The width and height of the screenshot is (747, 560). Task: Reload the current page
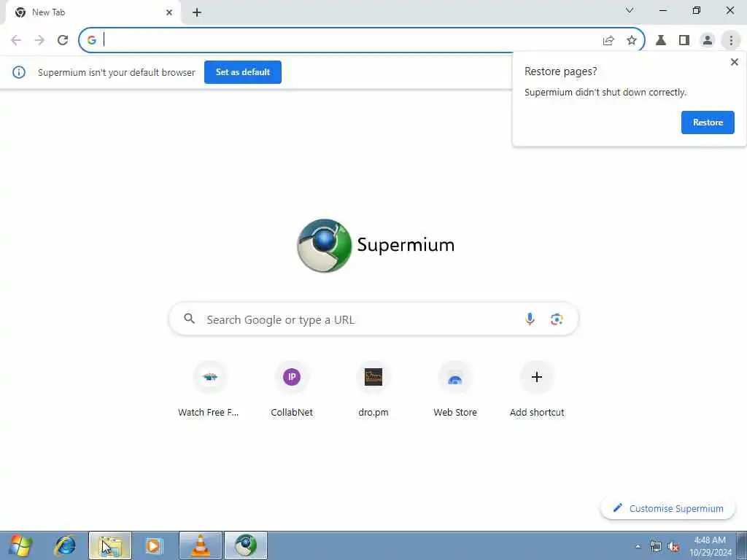click(63, 40)
